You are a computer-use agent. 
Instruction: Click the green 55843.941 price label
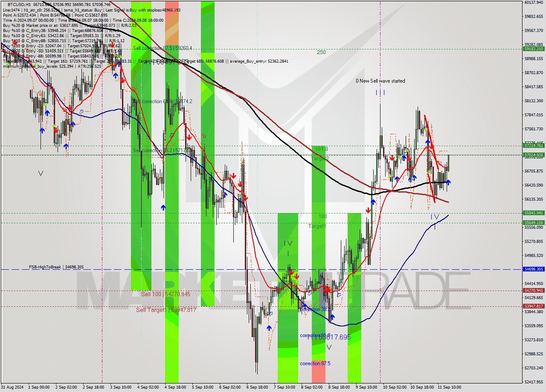pyautogui.click(x=533, y=213)
